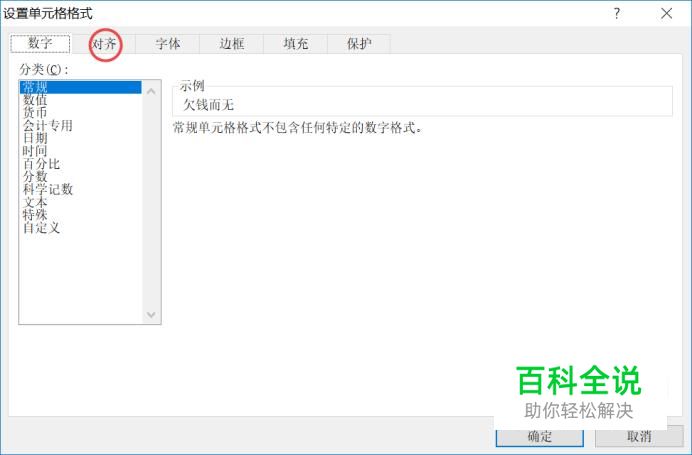This screenshot has width=692, height=455.
Task: Select 科学记数 in the category list
Action: 81,189
